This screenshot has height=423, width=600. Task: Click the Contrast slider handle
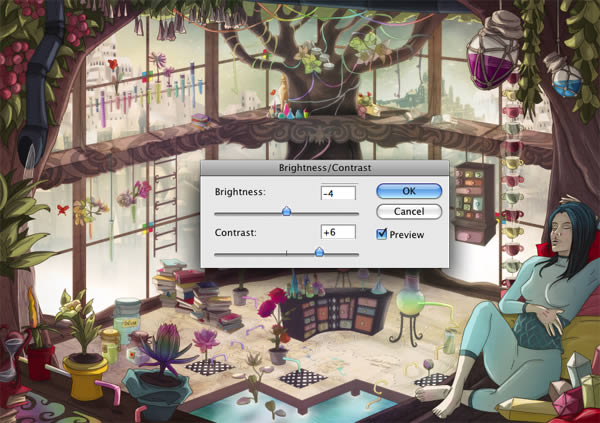[319, 252]
